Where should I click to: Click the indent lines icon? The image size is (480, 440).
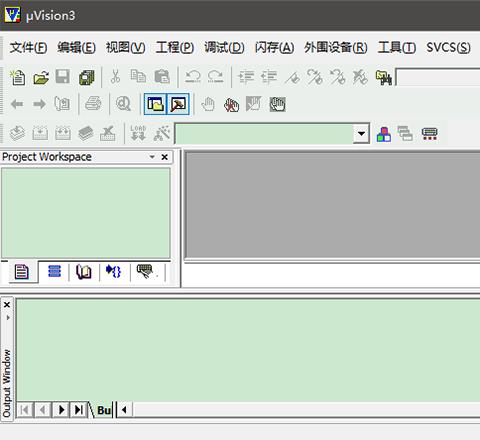(246, 77)
